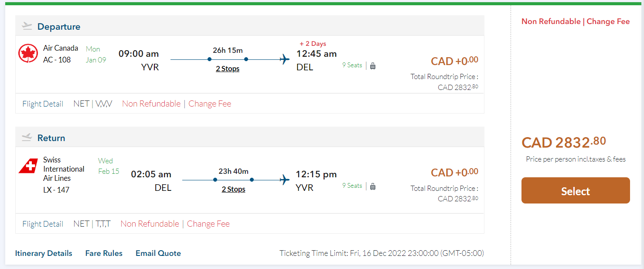The image size is (644, 269).
Task: Click the airplane arrow icon pointing to YVR
Action: tap(285, 179)
